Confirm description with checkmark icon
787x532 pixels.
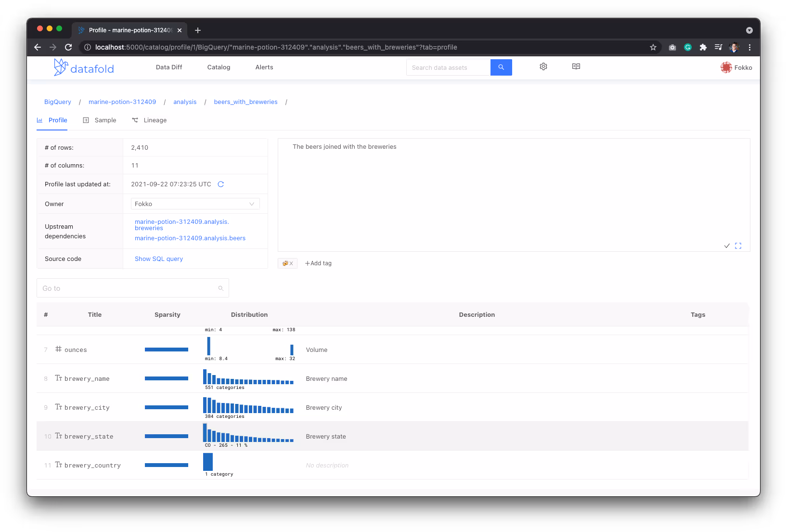click(727, 246)
